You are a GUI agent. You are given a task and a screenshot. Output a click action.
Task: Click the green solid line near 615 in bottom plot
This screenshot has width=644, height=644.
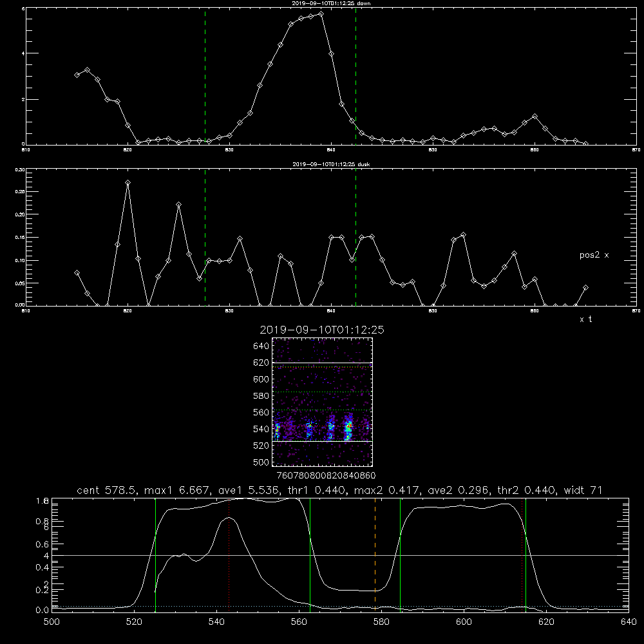coord(526,554)
